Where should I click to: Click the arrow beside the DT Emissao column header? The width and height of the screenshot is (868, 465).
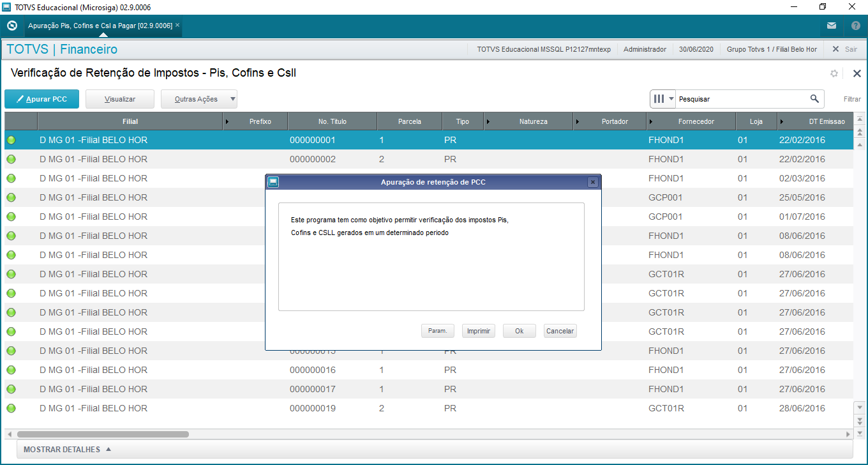coord(782,121)
